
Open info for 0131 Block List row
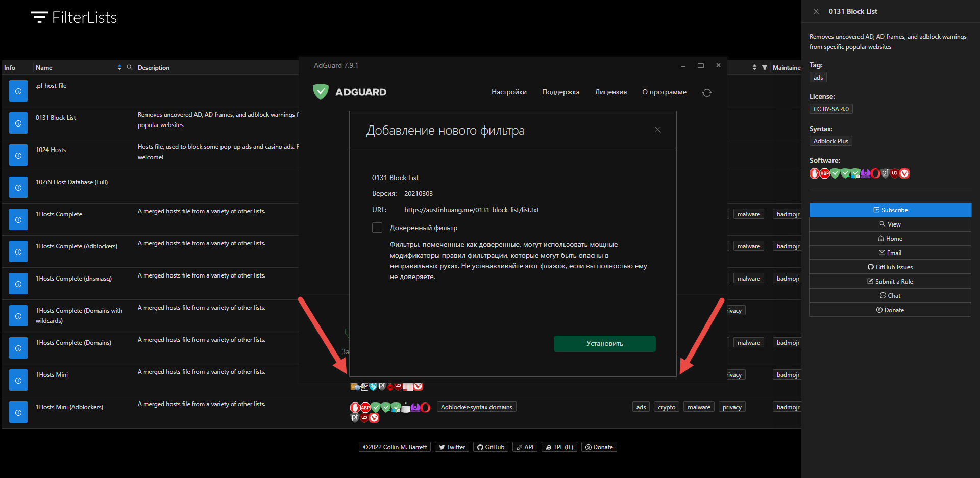coord(18,123)
